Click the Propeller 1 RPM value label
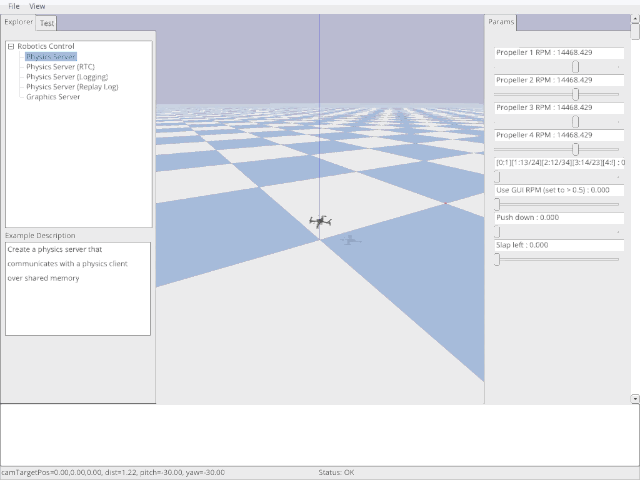 click(x=559, y=53)
